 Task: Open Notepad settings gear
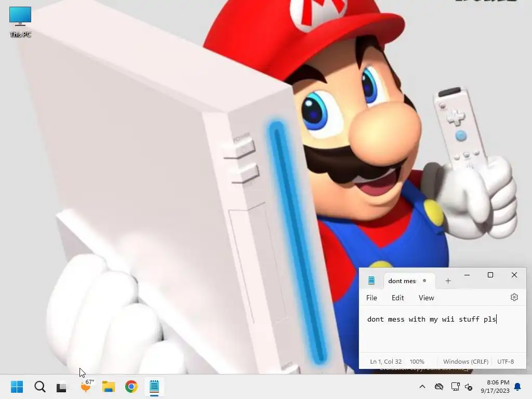click(x=514, y=297)
